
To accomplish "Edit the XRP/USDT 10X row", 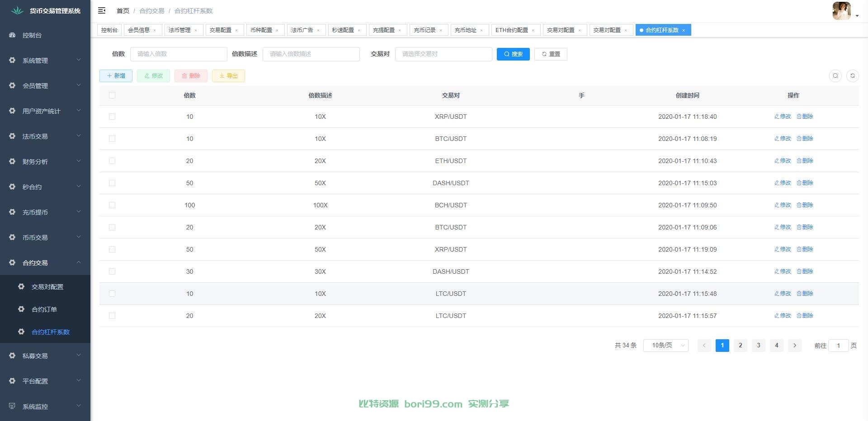I will (x=783, y=117).
